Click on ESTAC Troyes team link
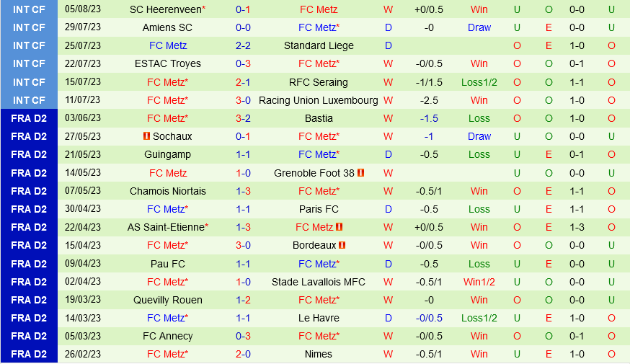The height and width of the screenshot is (364, 630). pos(167,63)
